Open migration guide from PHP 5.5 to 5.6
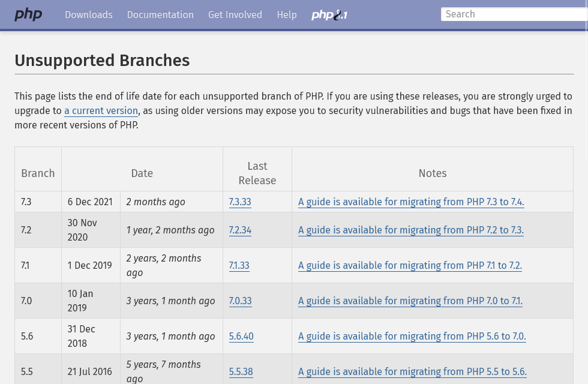The height and width of the screenshot is (384, 588). [413, 371]
